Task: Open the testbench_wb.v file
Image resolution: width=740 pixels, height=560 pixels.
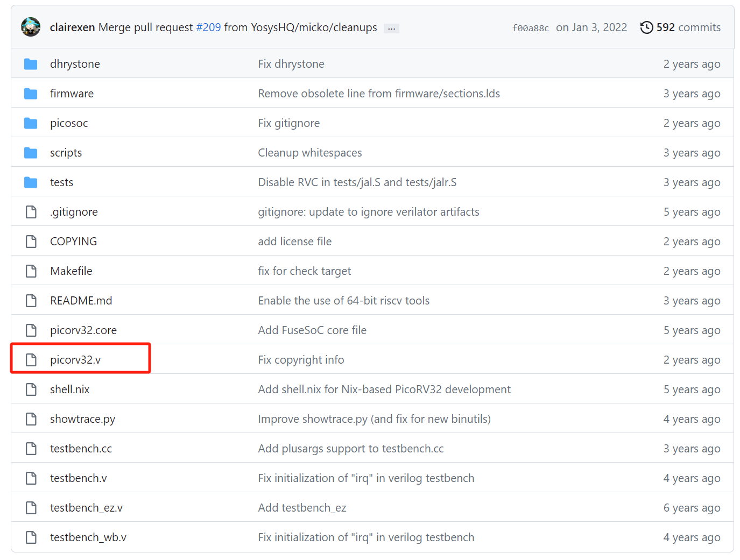Action: click(88, 537)
